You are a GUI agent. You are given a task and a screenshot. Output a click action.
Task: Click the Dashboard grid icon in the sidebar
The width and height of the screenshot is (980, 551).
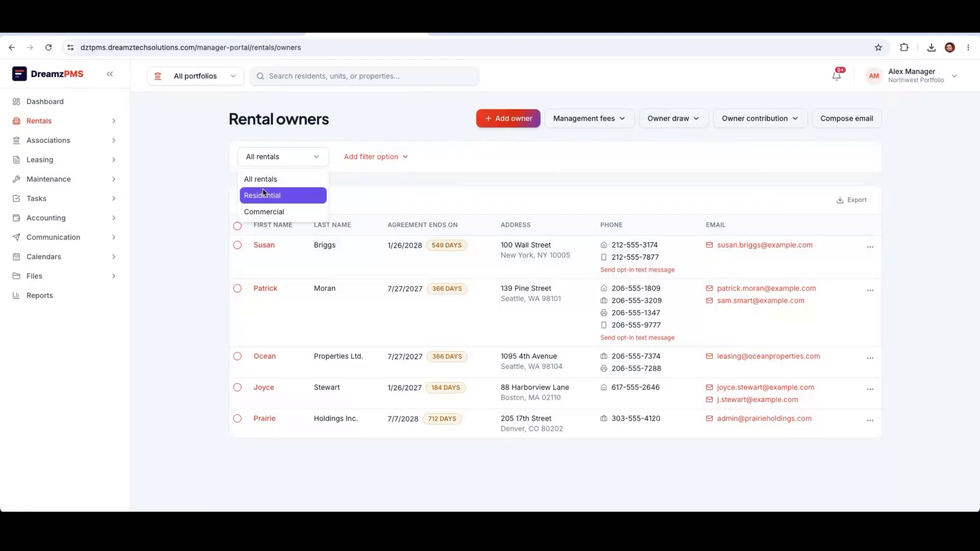click(x=16, y=102)
